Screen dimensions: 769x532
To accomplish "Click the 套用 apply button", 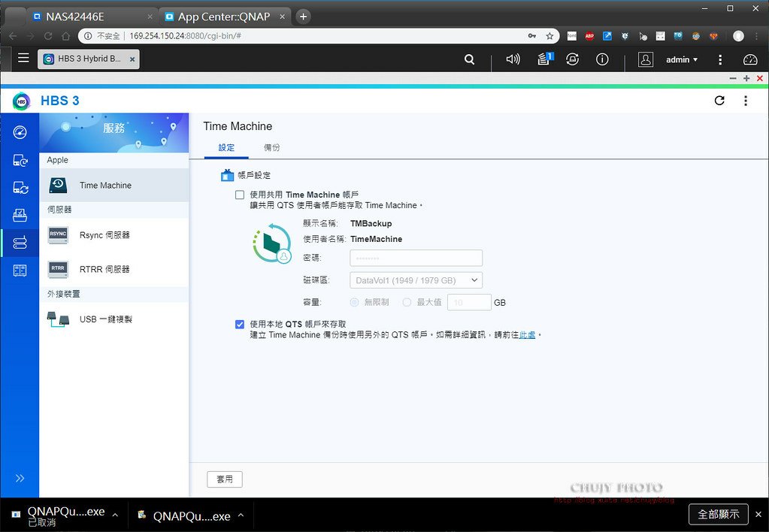I will [225, 479].
